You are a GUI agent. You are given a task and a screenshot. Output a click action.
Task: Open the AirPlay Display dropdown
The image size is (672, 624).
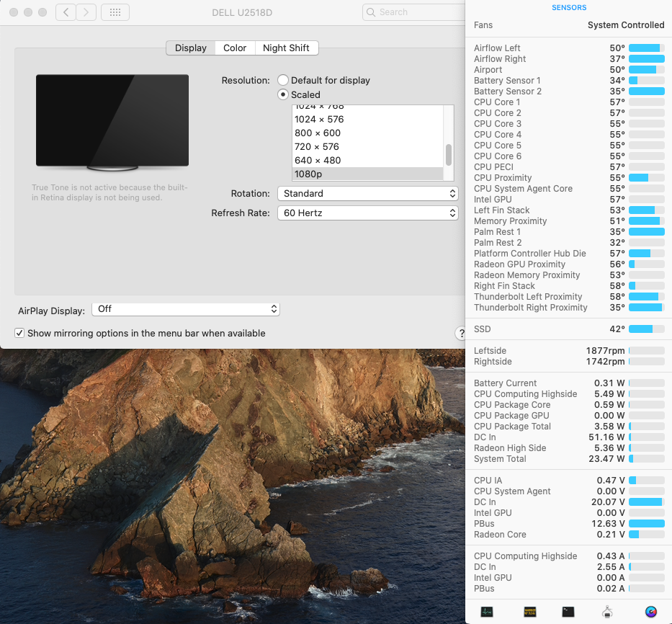click(x=186, y=308)
